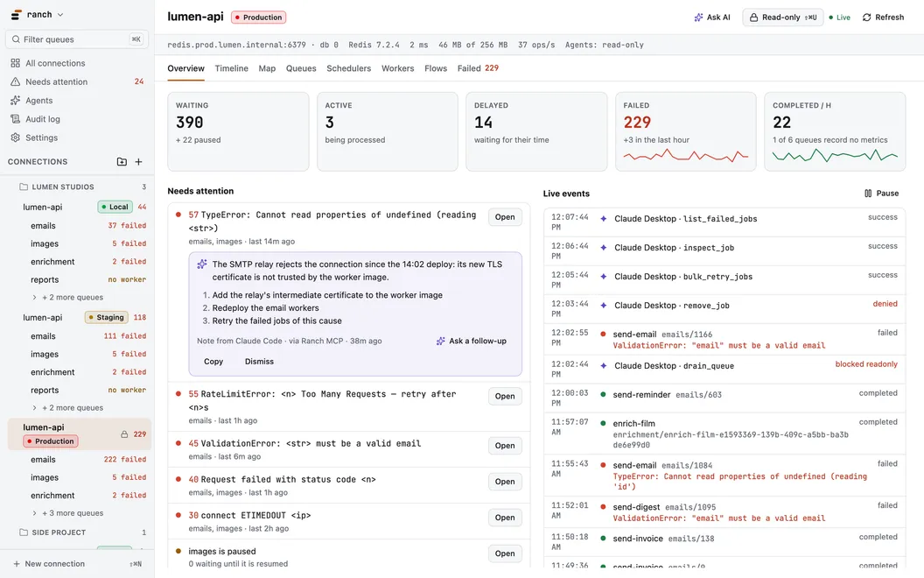Screen dimensions: 924x578
Task: Click the Agents sparkle icon in sidebar
Action: [x=16, y=100]
